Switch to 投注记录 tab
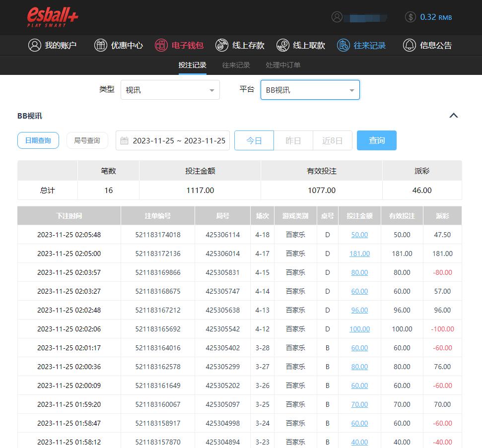Image resolution: width=482 pixels, height=448 pixels. tap(193, 65)
